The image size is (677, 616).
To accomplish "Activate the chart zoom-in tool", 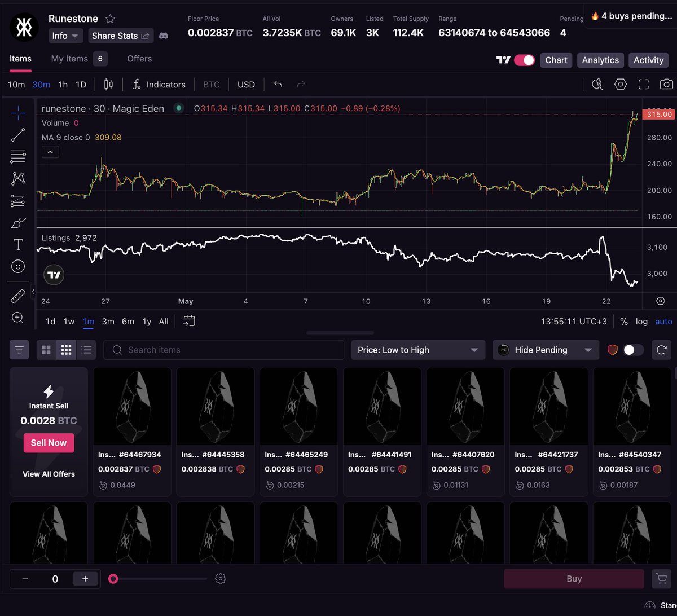I will [18, 318].
